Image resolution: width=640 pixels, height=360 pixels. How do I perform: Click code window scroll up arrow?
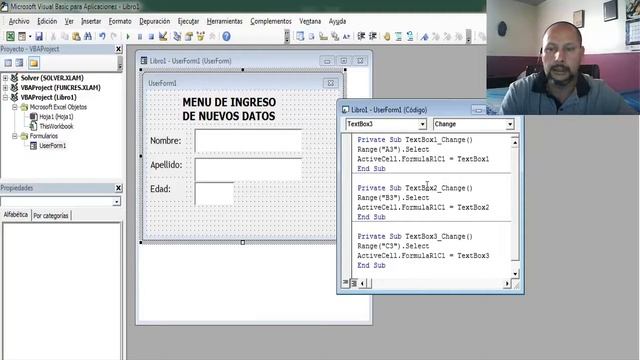[x=515, y=143]
